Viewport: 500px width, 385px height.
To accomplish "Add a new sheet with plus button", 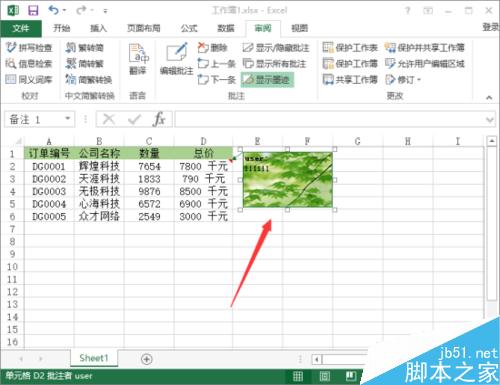I will click(x=147, y=359).
